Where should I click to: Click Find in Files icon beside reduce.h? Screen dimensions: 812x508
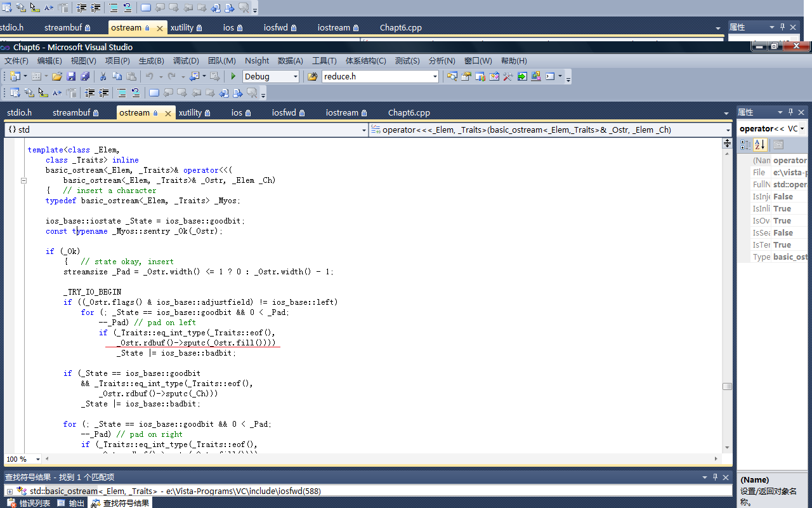point(313,76)
